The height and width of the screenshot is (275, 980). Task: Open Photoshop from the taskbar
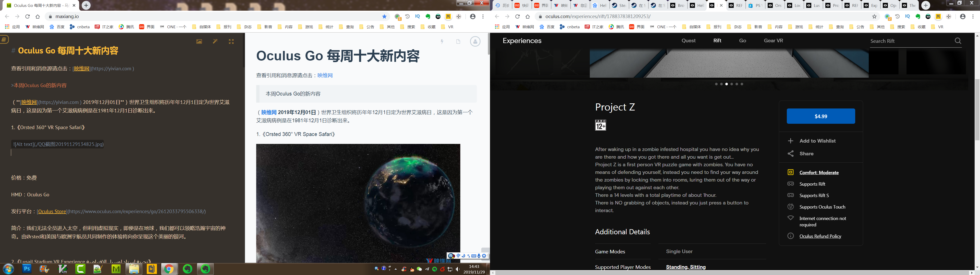point(27,269)
